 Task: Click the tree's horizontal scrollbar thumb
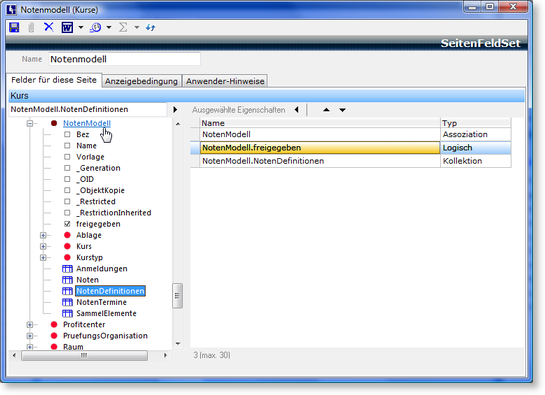coord(84,355)
